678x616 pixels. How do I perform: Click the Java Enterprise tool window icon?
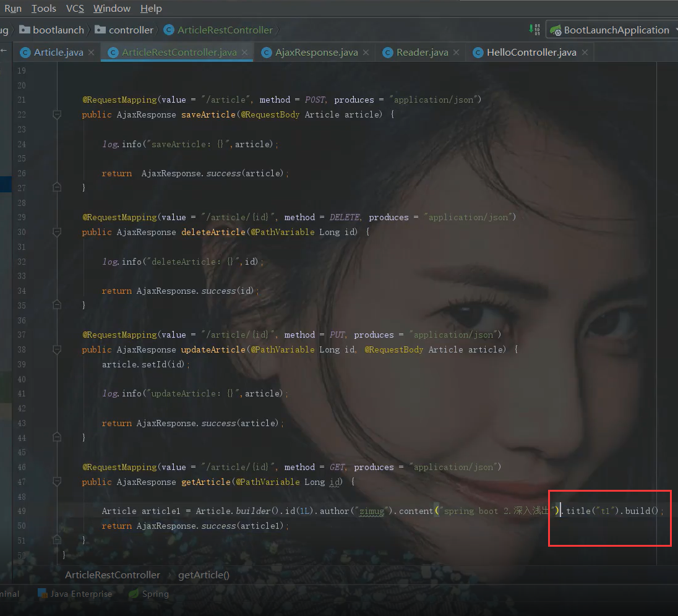pos(42,594)
